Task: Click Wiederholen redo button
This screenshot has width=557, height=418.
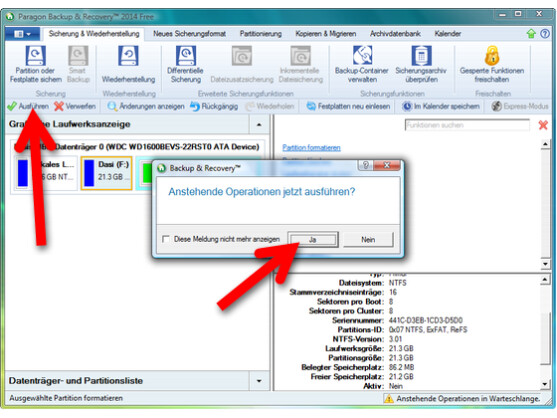Action: click(x=270, y=106)
